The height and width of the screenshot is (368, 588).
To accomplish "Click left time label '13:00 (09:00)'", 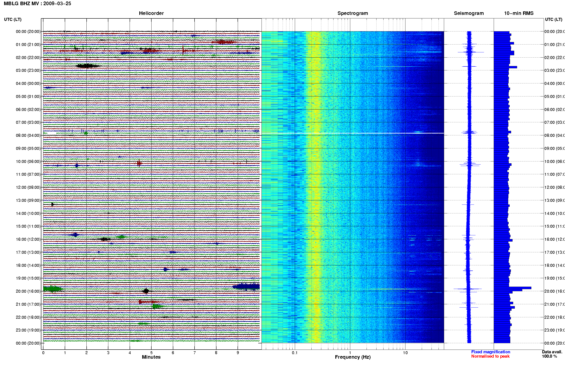I will [28, 200].
